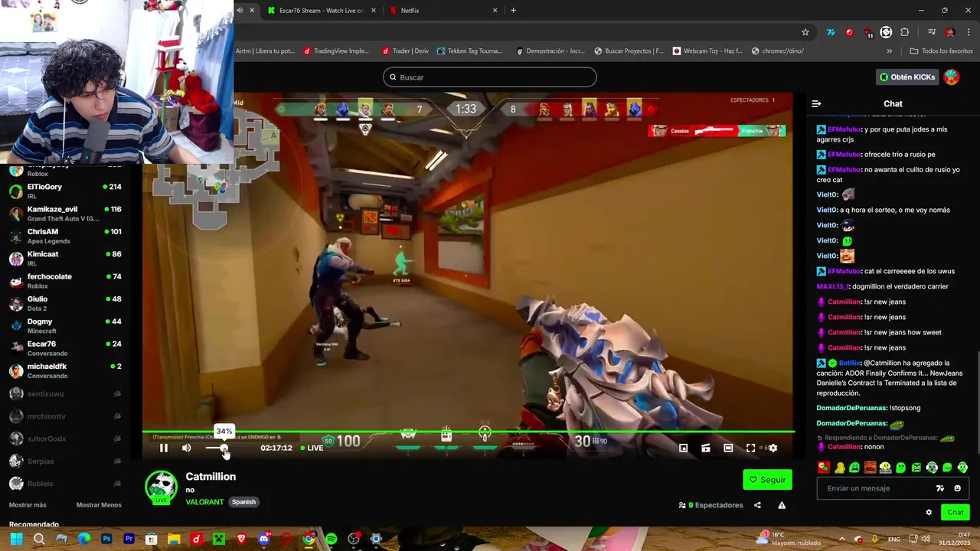Click Mostrar más in sidebar

tap(28, 505)
